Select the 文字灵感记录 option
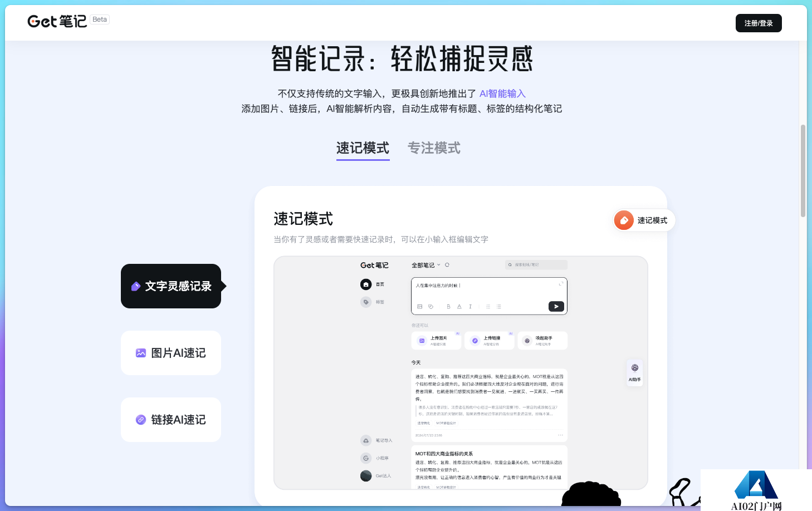 pos(171,286)
